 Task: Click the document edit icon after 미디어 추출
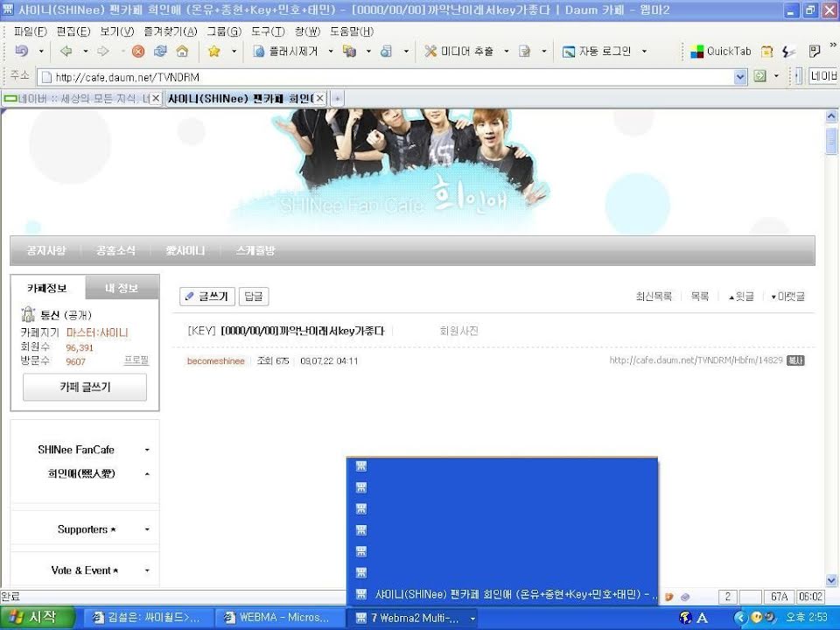point(525,51)
